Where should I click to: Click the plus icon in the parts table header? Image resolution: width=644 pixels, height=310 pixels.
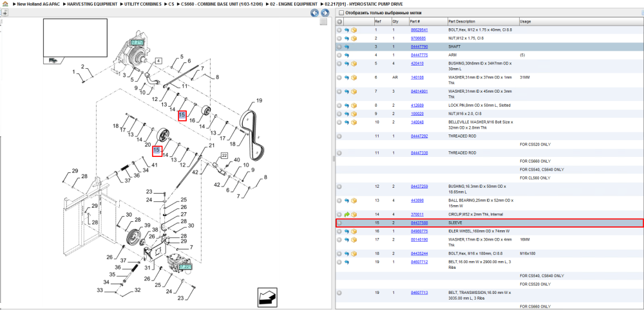(x=339, y=22)
